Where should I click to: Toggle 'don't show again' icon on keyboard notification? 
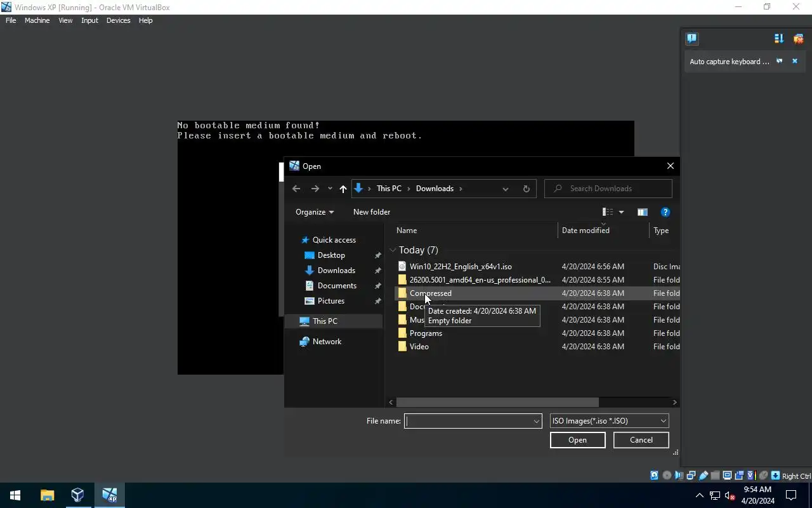(x=780, y=61)
